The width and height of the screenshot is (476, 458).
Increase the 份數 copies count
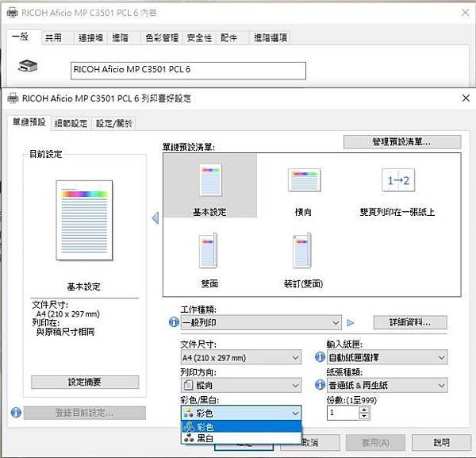[364, 410]
